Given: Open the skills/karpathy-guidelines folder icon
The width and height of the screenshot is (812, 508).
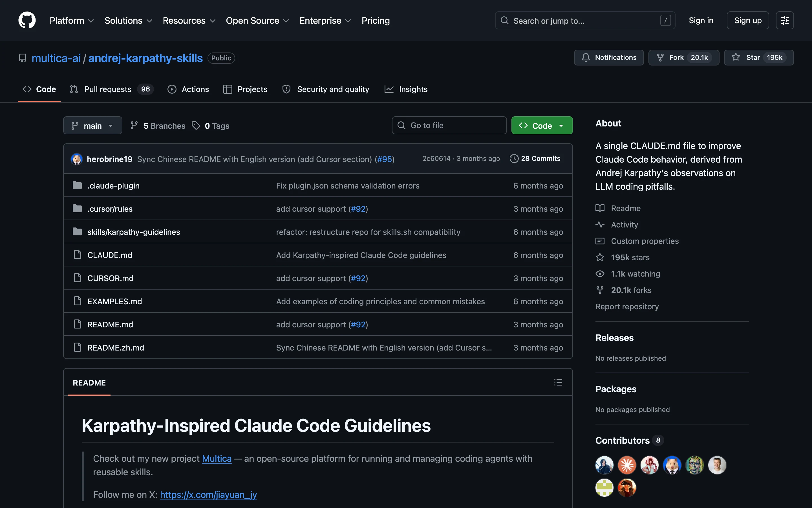Looking at the screenshot, I should point(77,232).
